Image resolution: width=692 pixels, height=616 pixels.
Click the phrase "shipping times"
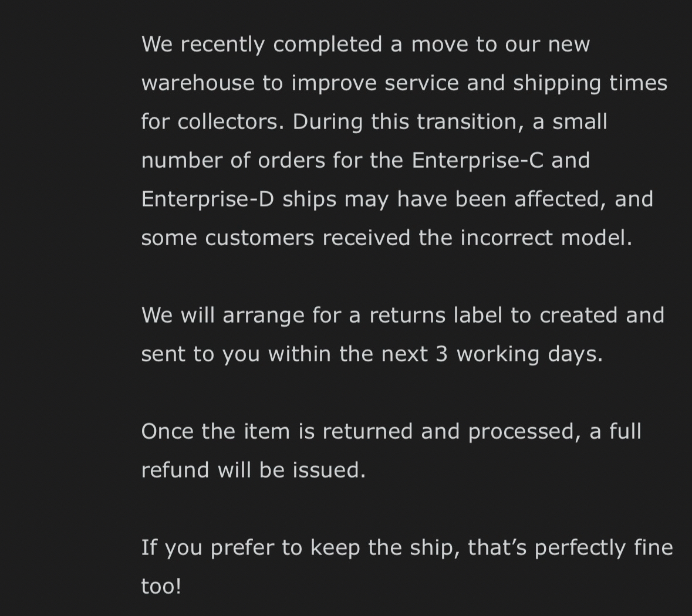(590, 83)
